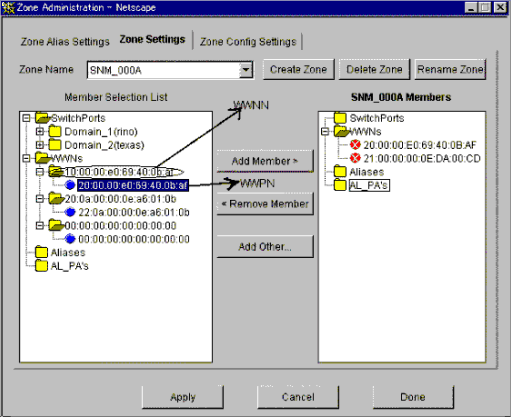Switch to Zone Config Settings tab
This screenshot has height=417, width=511.
coord(248,42)
